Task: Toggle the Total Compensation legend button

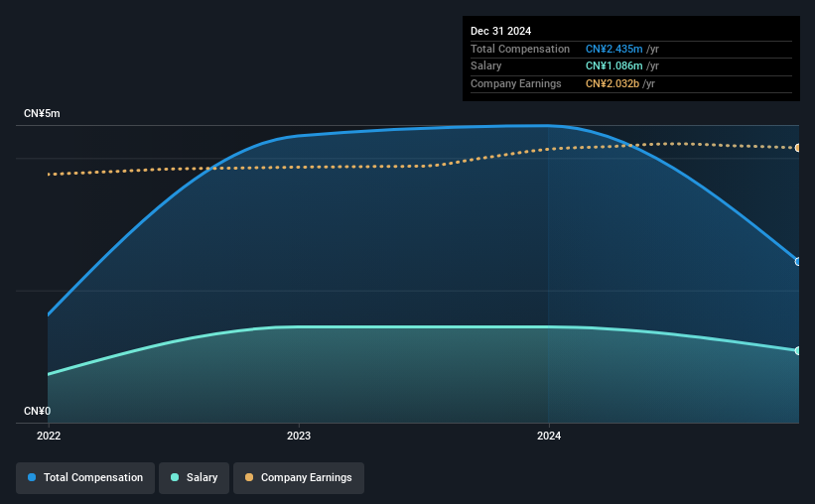Action: [85, 478]
